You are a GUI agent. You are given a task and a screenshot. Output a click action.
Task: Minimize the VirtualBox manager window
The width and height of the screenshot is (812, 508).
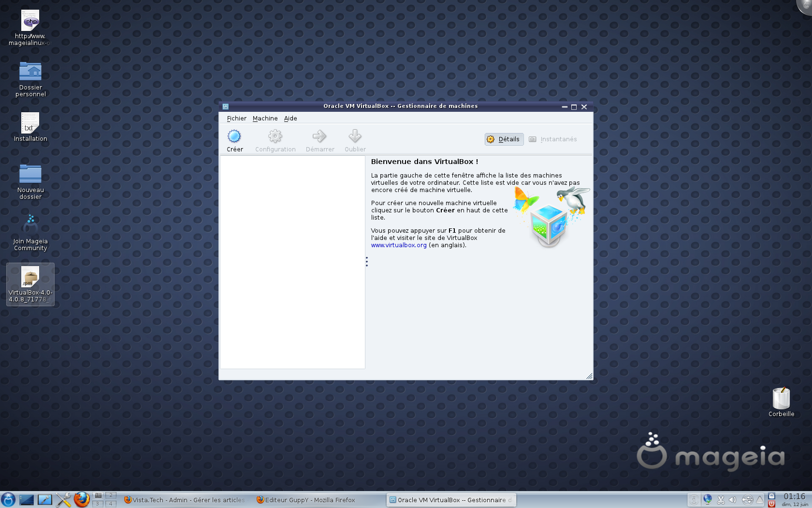coord(564,107)
